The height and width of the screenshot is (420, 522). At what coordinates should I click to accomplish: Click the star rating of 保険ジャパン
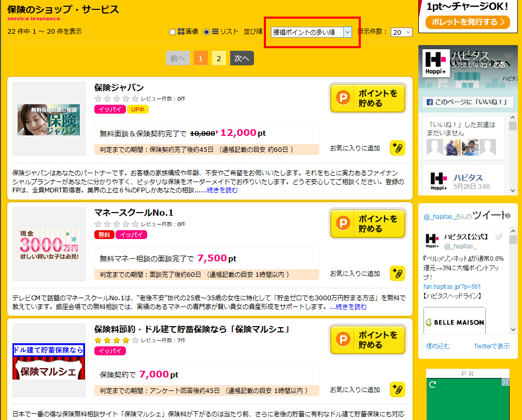[x=117, y=99]
